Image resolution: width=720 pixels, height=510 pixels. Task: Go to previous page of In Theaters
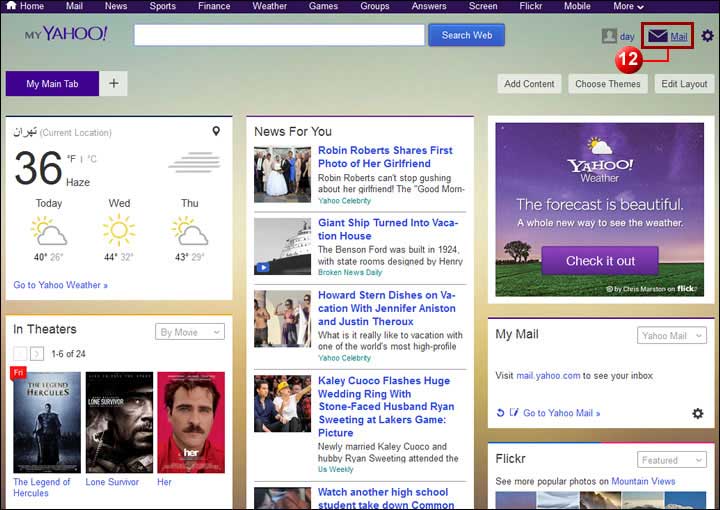click(20, 353)
